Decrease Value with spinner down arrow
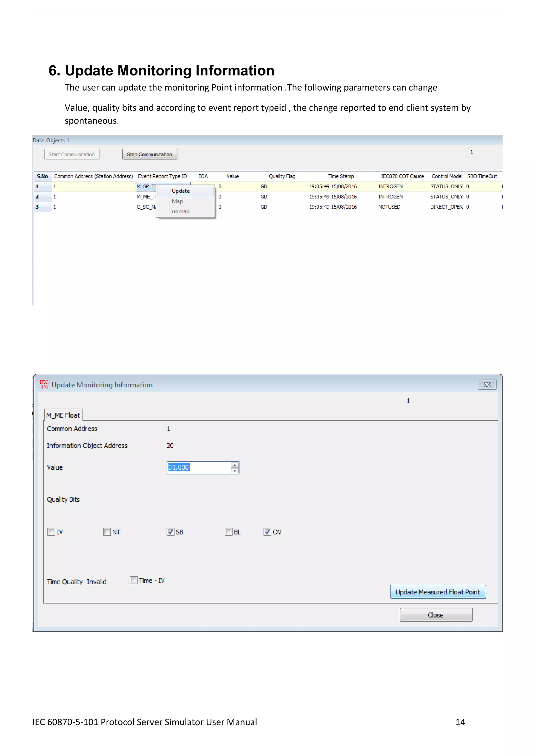535x756 pixels. point(235,470)
